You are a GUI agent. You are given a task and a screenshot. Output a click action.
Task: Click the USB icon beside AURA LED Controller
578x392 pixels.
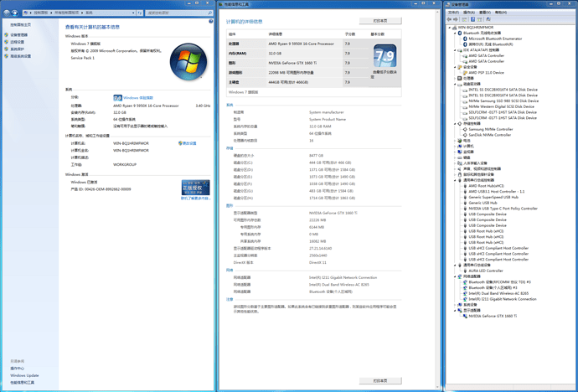[x=465, y=271]
